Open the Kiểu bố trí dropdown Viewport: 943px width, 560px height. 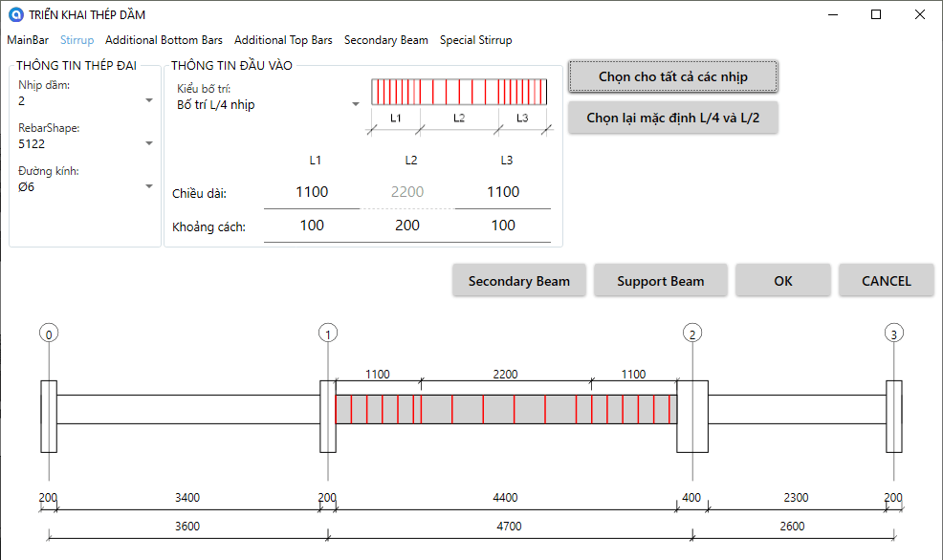click(x=268, y=104)
